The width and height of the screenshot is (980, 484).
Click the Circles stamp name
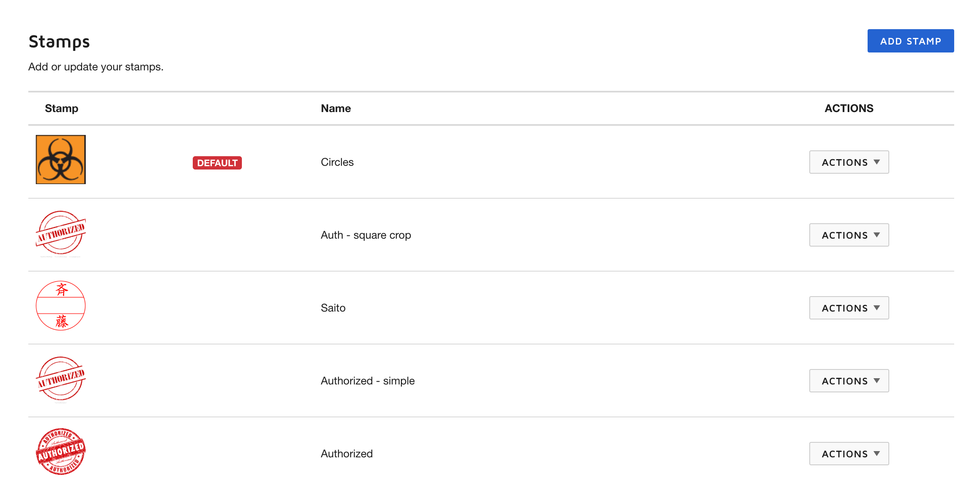click(x=337, y=162)
